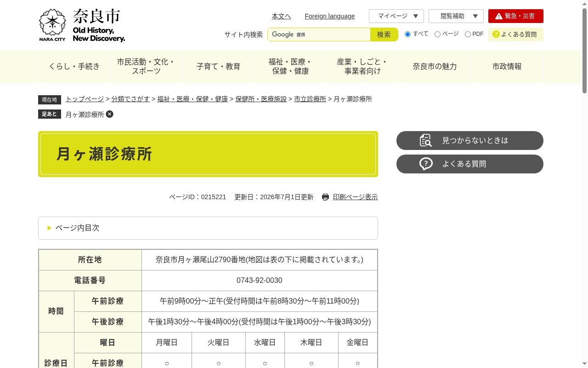
Task: Click the 木曜日 column header
Action: pos(311,343)
